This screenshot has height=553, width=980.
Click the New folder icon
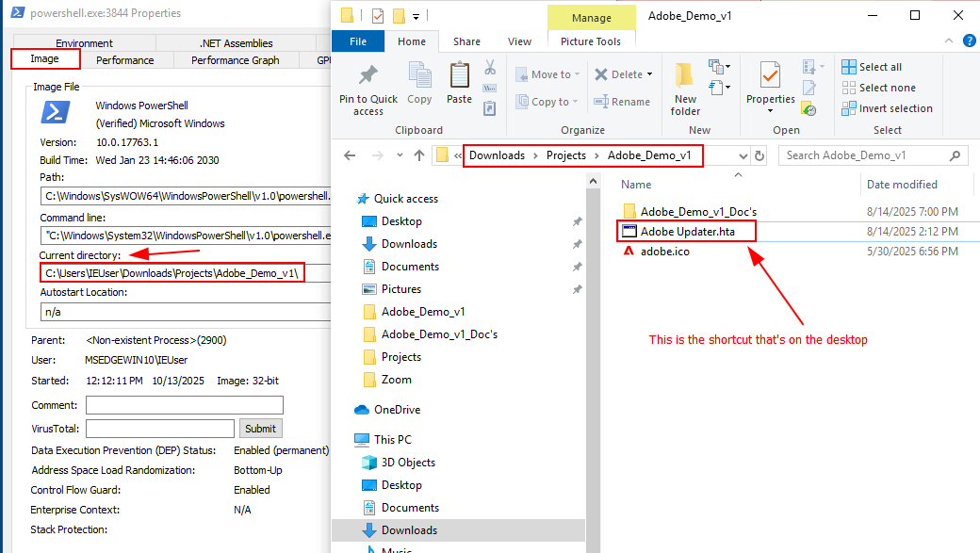[685, 75]
